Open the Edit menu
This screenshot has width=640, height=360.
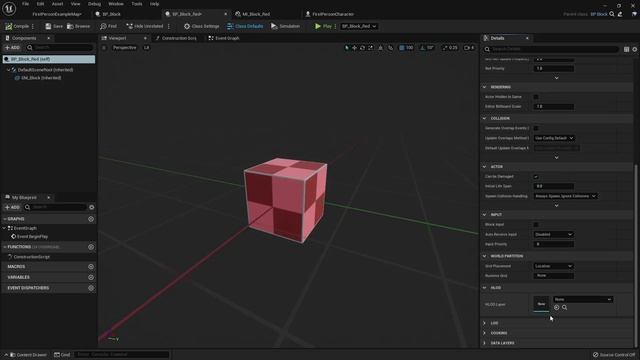40,4
